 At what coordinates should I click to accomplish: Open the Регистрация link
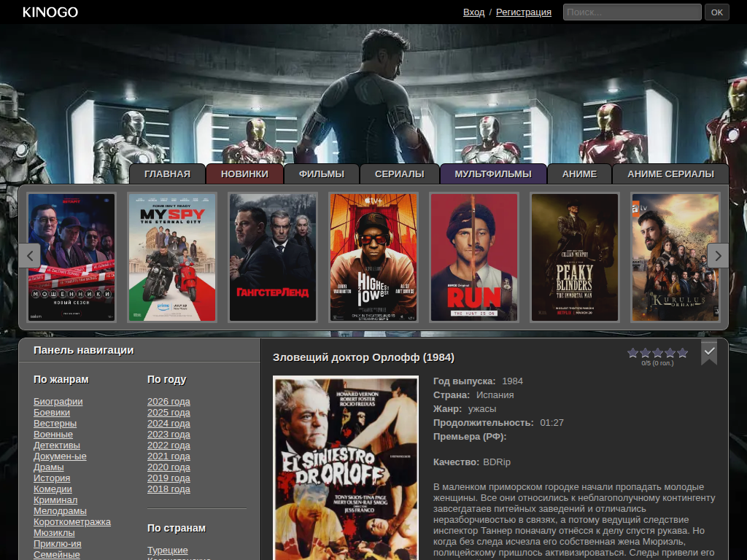click(x=524, y=12)
